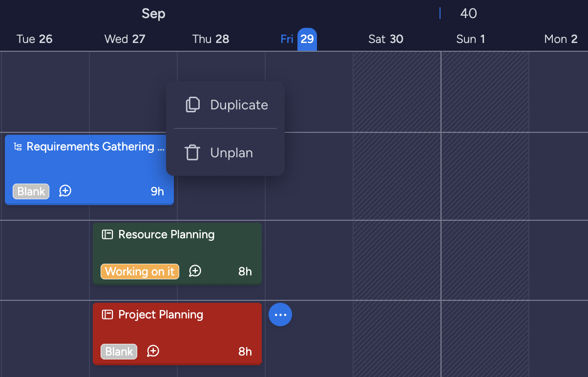Click the Duplicate copy icon
The image size is (588, 377).
pos(193,105)
